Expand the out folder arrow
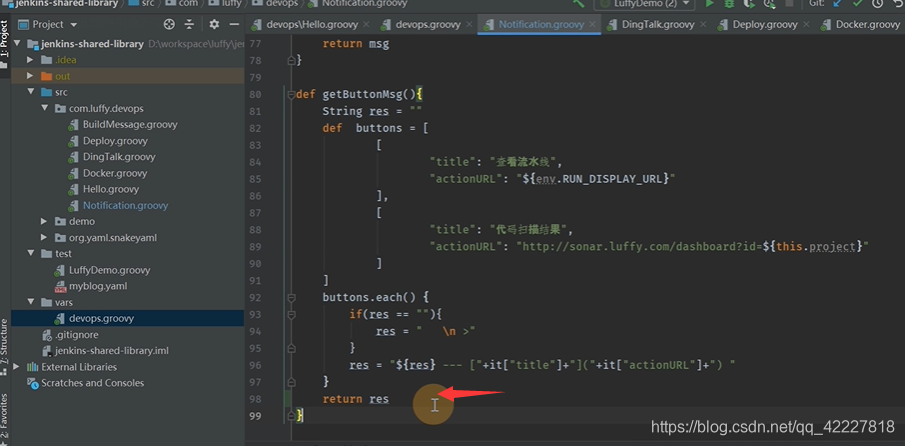905x446 pixels. (30, 76)
